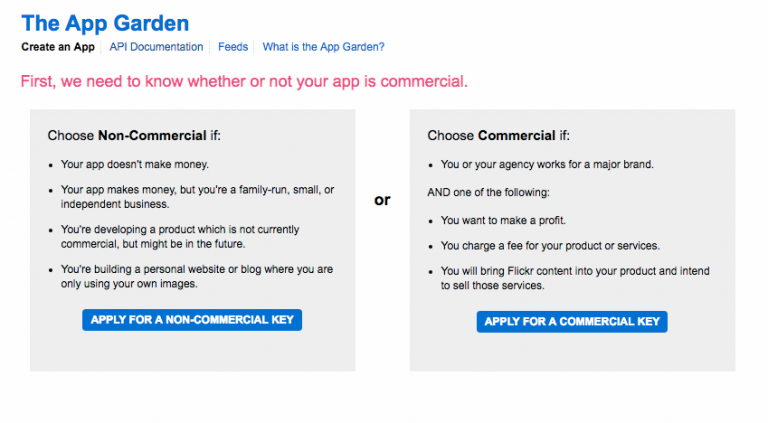Image resolution: width=768 pixels, height=423 pixels.
Task: Click the not currently commercial product bullet
Action: tap(180, 236)
